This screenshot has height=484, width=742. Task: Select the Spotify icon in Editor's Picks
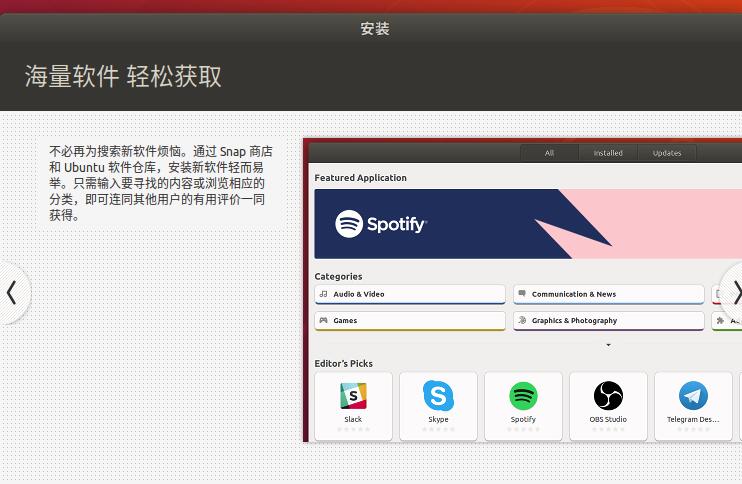[x=523, y=396]
